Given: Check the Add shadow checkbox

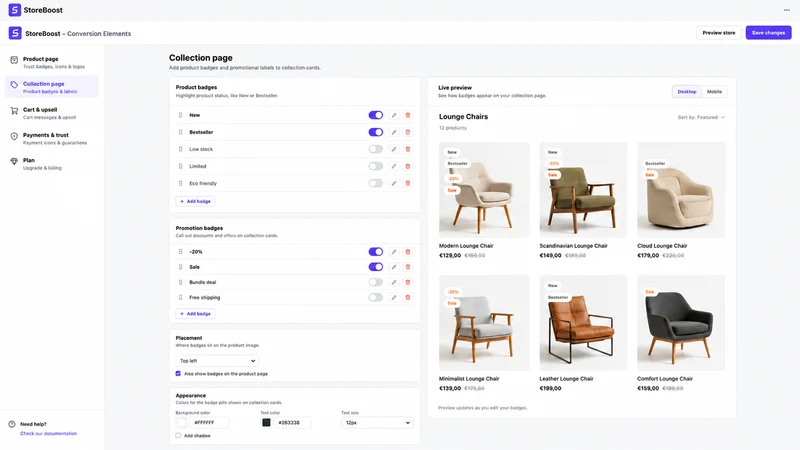Looking at the screenshot, I should point(178,436).
